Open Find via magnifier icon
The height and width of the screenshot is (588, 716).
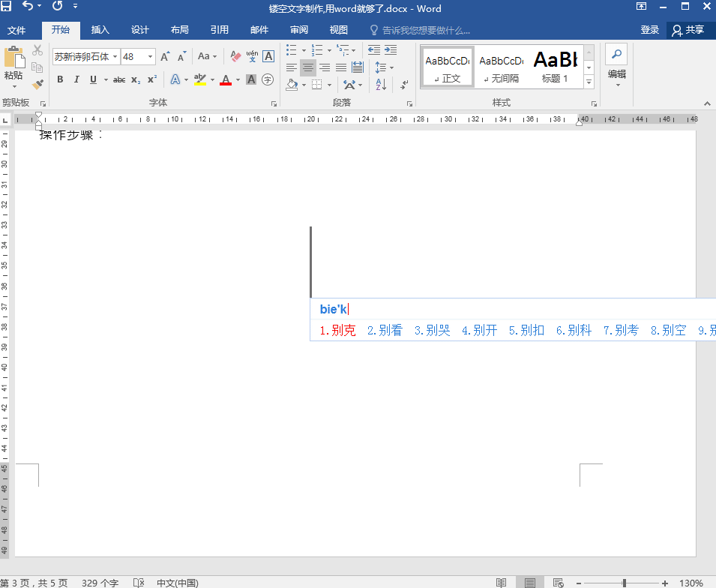coord(616,54)
